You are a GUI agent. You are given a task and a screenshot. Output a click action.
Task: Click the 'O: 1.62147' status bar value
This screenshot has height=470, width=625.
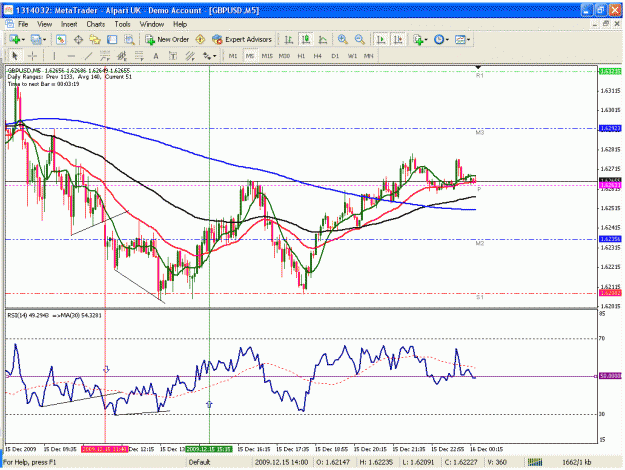click(333, 462)
